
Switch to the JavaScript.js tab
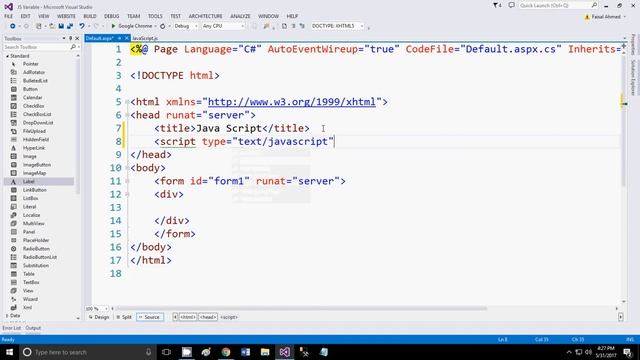pos(145,38)
